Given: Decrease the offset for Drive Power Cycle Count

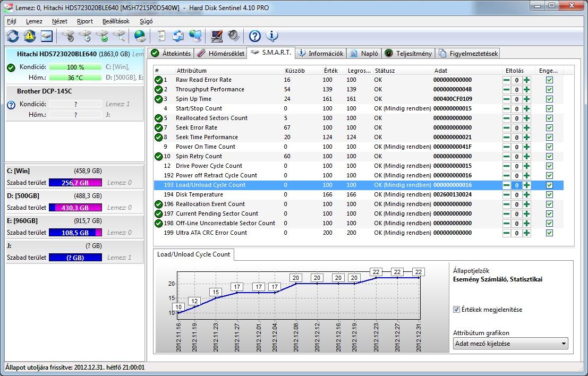Looking at the screenshot, I should tap(506, 166).
